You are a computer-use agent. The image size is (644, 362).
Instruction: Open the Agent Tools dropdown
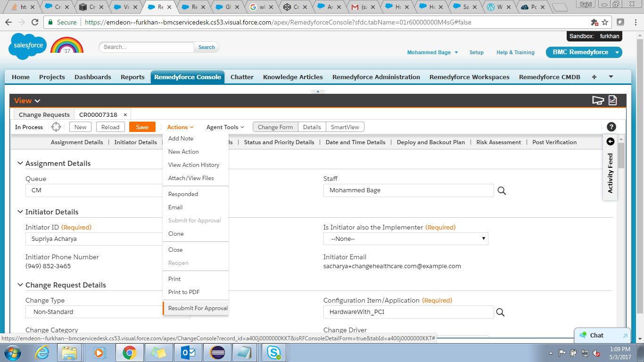[x=225, y=127]
